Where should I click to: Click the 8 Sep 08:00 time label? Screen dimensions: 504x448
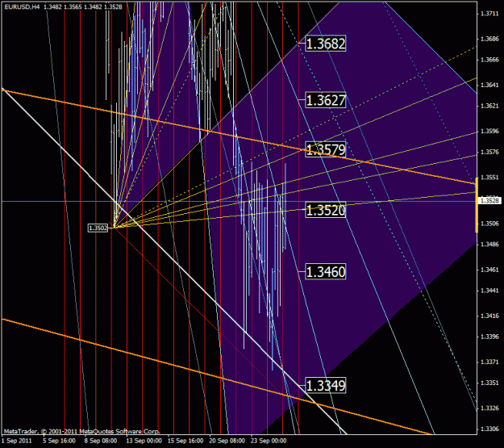pyautogui.click(x=101, y=441)
